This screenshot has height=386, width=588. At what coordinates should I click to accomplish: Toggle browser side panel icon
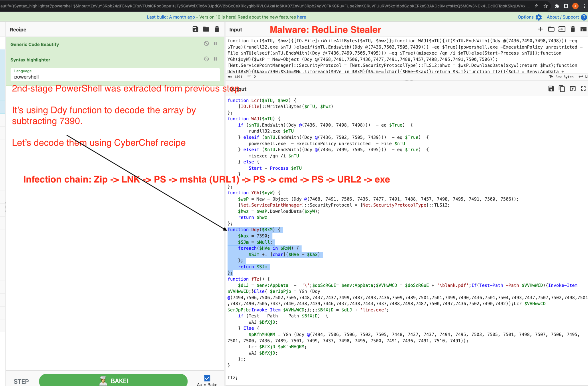pos(566,6)
